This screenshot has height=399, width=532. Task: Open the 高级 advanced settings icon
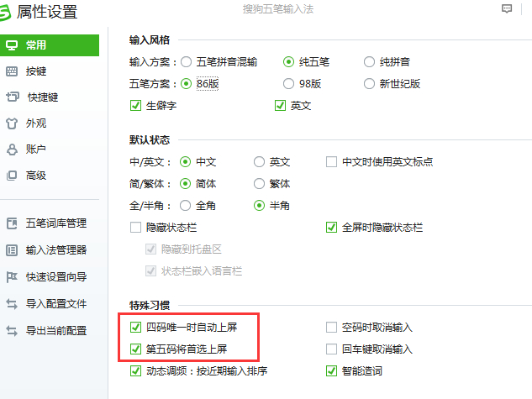click(12, 176)
